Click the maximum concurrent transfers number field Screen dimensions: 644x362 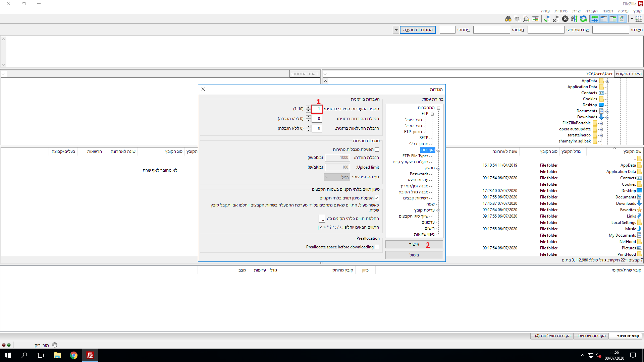[x=317, y=109]
